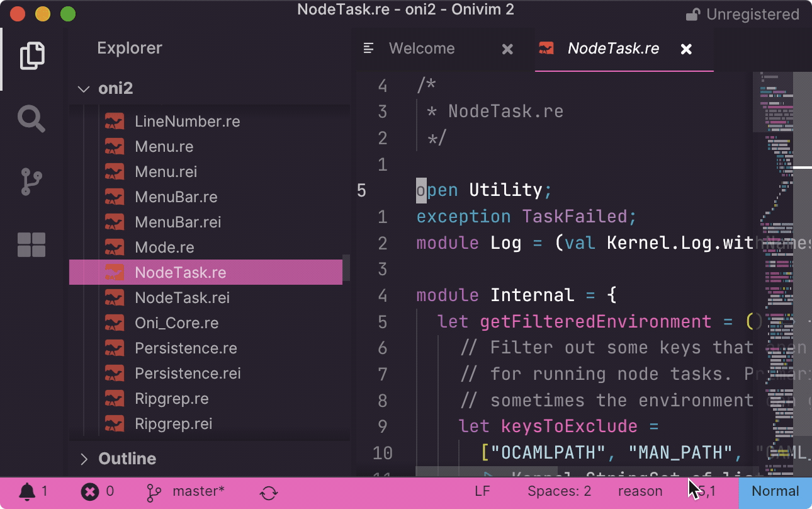Open the Search panel magnifier icon

tap(31, 118)
